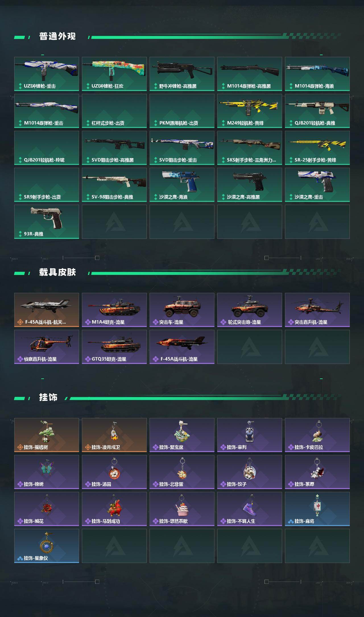Click the 挂饰-悠然茶歇 cupcake charm label
This screenshot has width=364, height=617.
pos(173,521)
